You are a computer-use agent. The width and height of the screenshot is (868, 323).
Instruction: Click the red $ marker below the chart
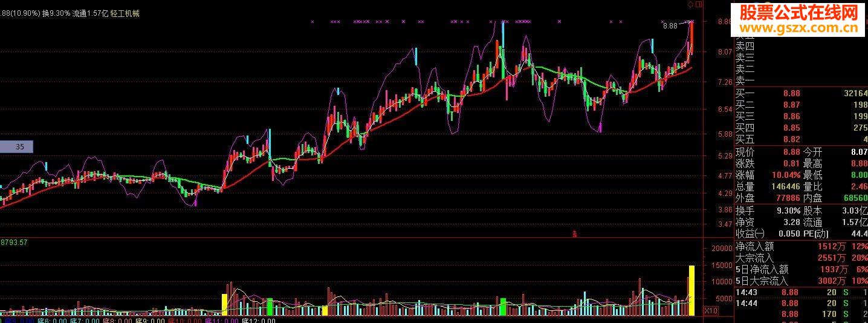[x=574, y=233]
